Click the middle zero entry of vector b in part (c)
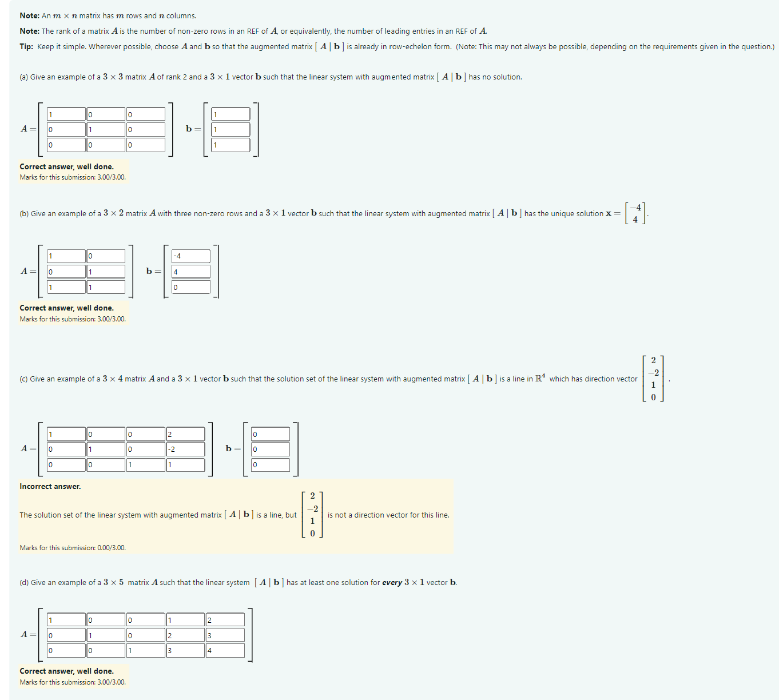 pos(270,449)
